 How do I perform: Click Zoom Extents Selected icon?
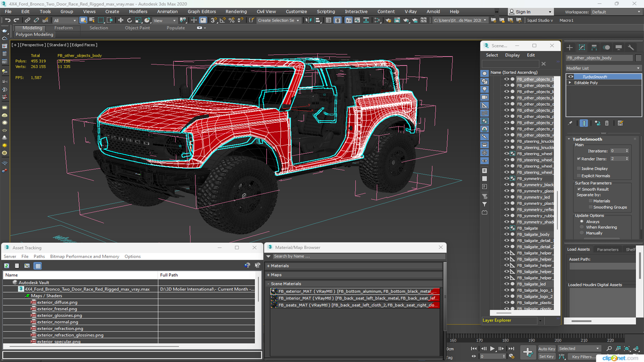point(627,349)
